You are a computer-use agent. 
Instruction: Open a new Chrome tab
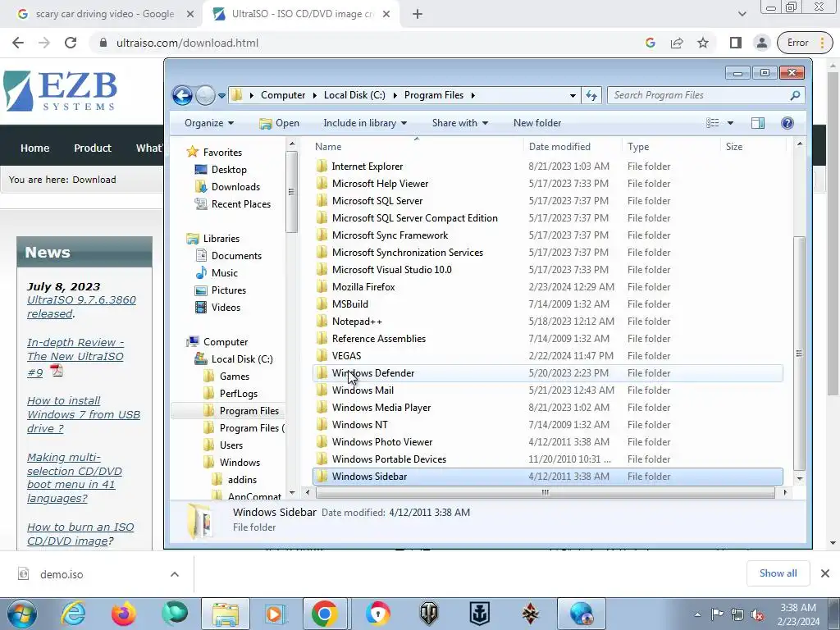click(418, 14)
